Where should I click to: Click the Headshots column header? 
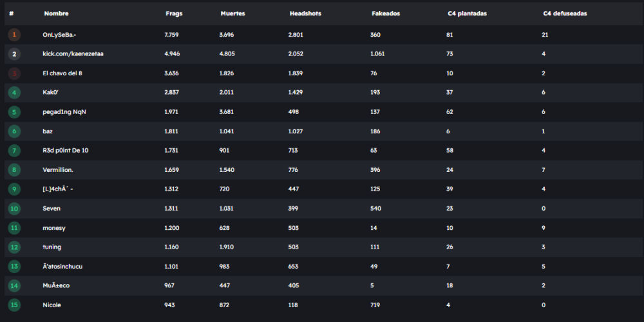point(305,14)
